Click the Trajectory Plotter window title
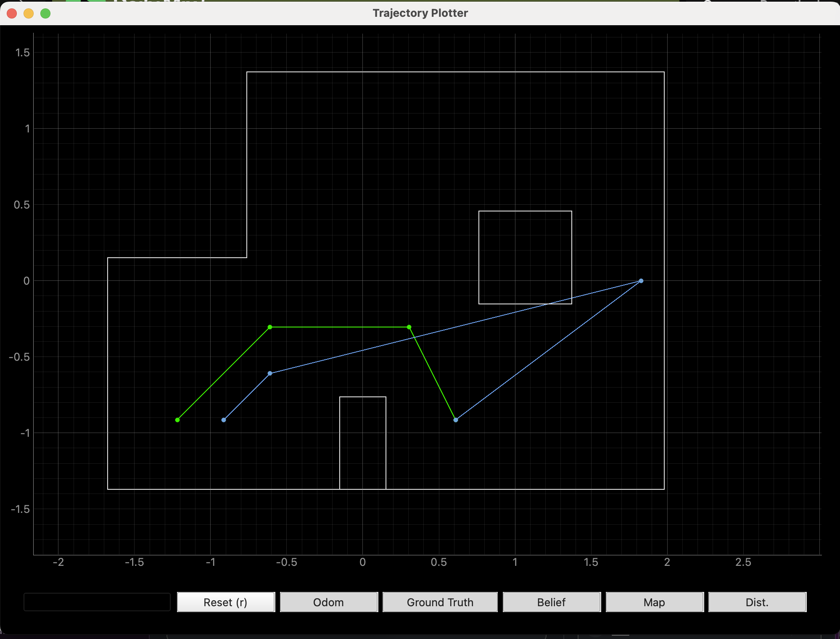Viewport: 840px width, 639px height. point(420,13)
